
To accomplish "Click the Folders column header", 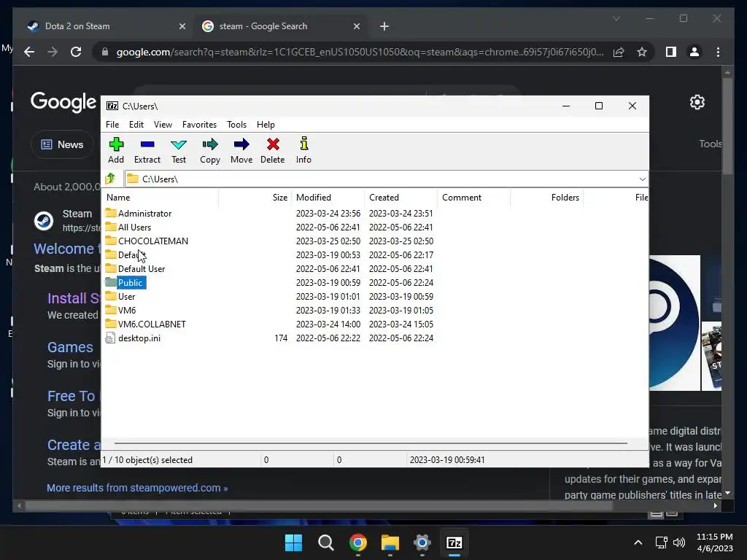I will point(547,198).
